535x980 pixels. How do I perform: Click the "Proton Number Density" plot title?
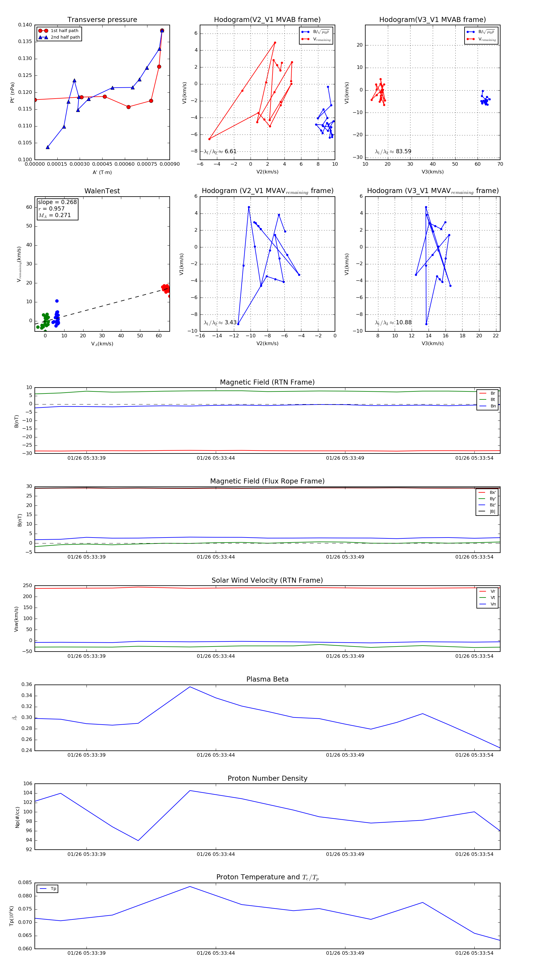267,778
